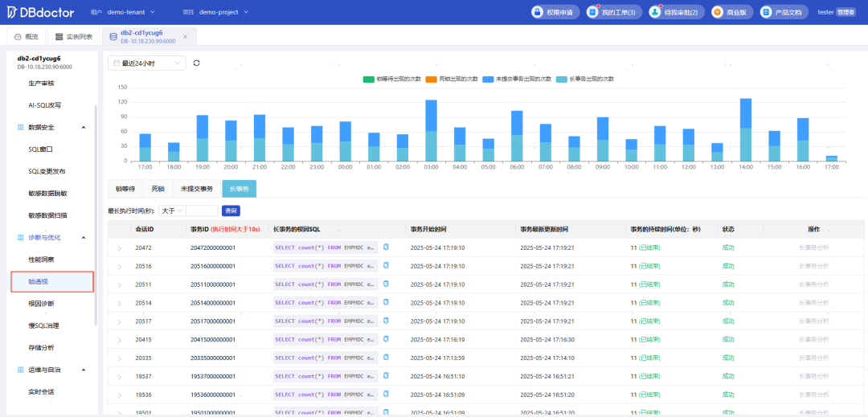Copy SQL icon for session 20516
Viewport: 868px width, 417px height.
[386, 265]
